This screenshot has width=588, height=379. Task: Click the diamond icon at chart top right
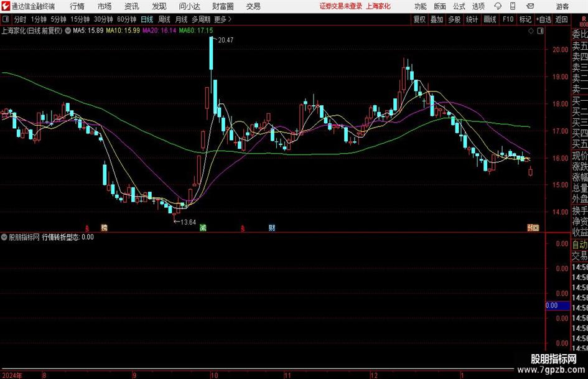tap(531, 31)
